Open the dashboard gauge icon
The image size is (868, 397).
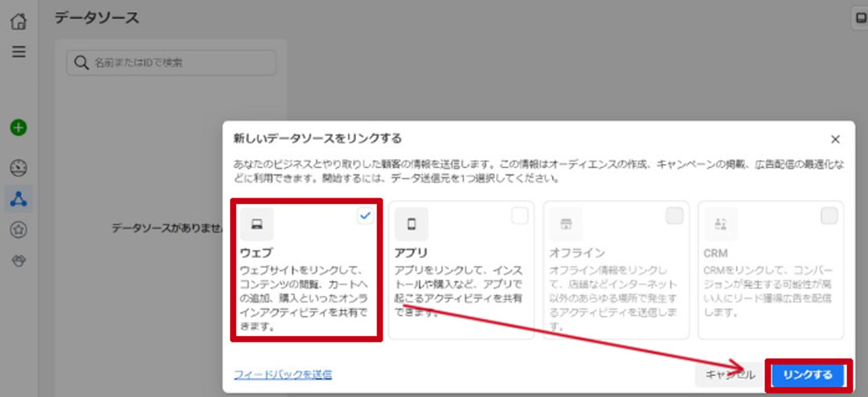pos(18,168)
